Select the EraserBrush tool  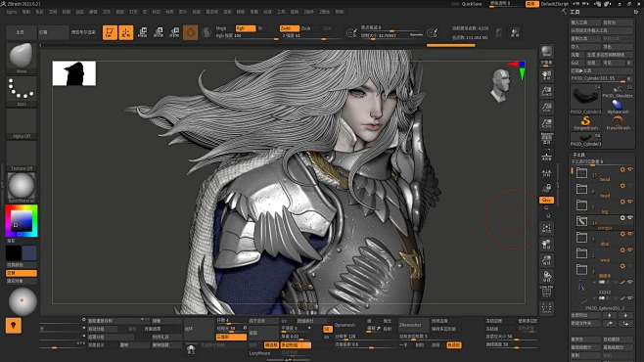coord(618,122)
